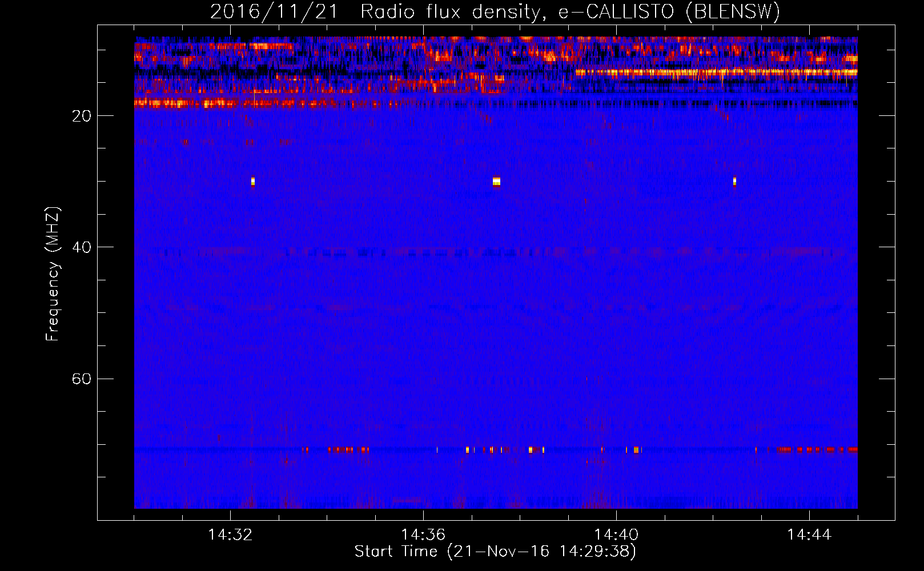Viewport: 924px width, 571px height.
Task: Click the "Frequency (MHZ)" axis label
Action: 53,274
